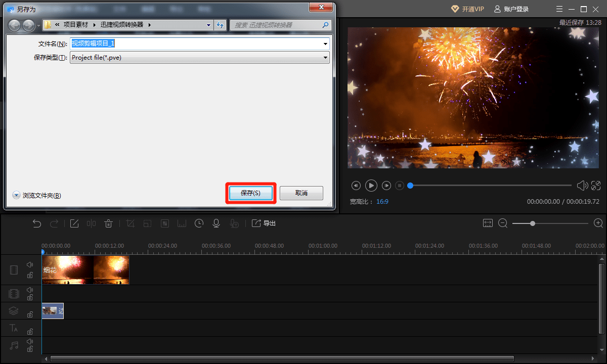
Task: Mute the music track's speaker
Action: point(30,342)
